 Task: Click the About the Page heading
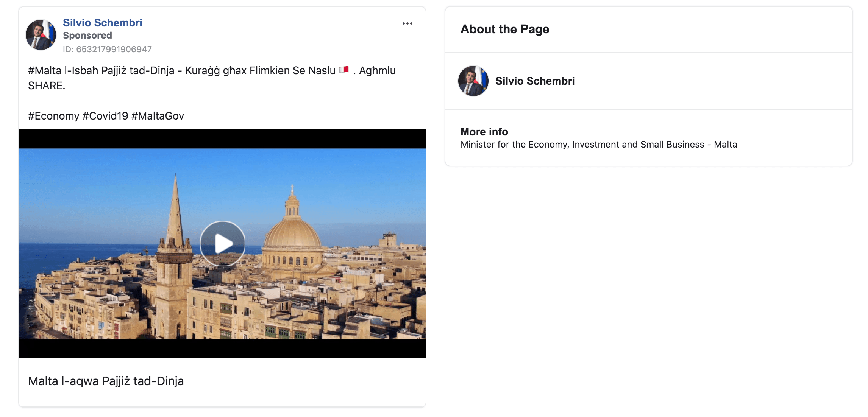pyautogui.click(x=504, y=29)
